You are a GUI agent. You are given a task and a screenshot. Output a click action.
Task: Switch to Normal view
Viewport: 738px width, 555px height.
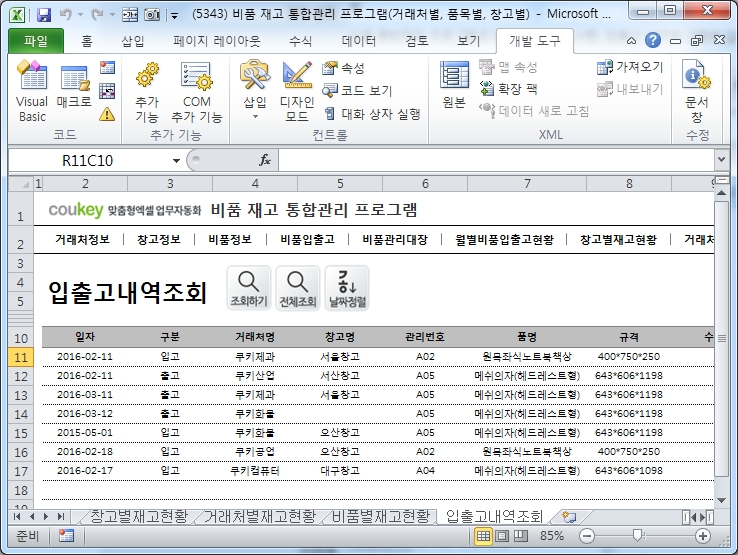483,536
